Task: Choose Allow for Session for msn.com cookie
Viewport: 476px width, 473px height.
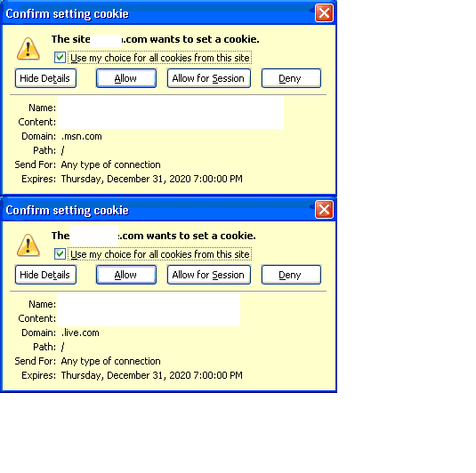Action: 209,78
